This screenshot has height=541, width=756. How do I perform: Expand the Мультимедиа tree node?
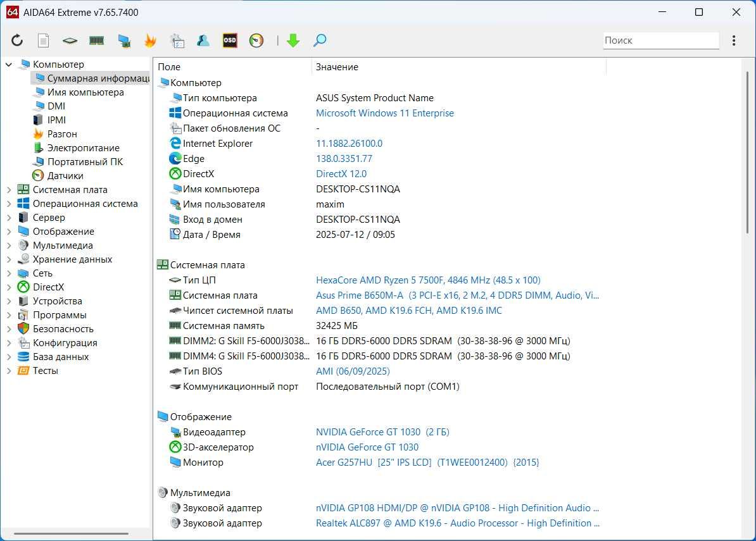click(x=9, y=246)
